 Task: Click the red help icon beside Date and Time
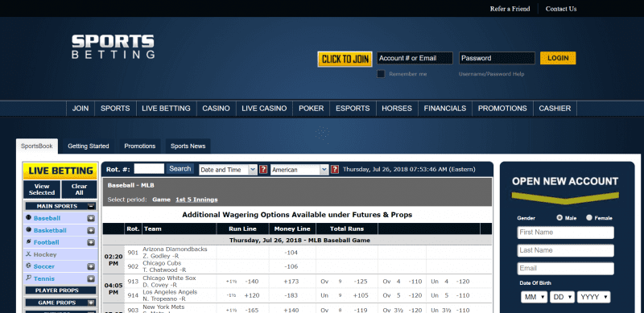(263, 169)
